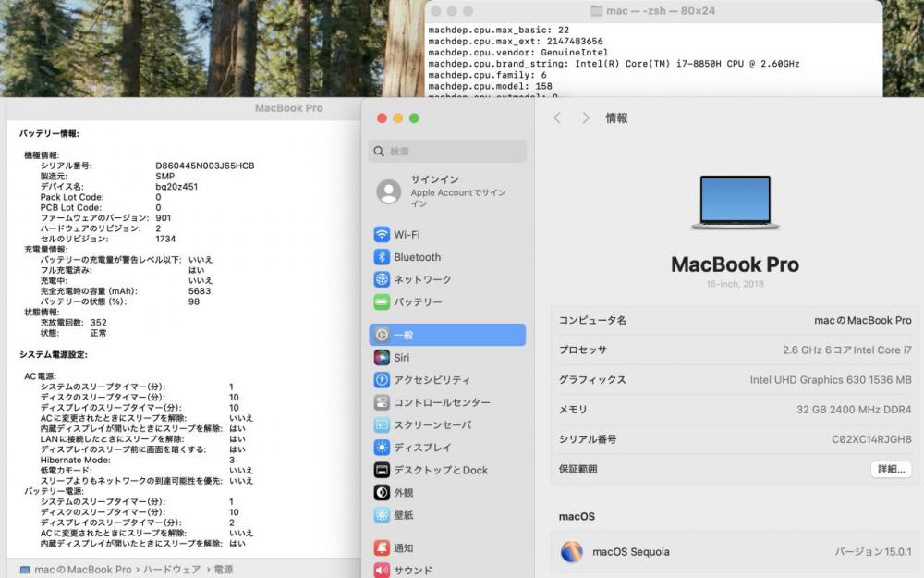The image size is (924, 578).
Task: Select the ネットワーク sidebar label
Action: [422, 279]
